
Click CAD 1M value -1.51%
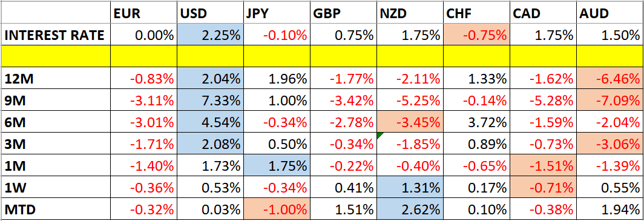coord(544,165)
